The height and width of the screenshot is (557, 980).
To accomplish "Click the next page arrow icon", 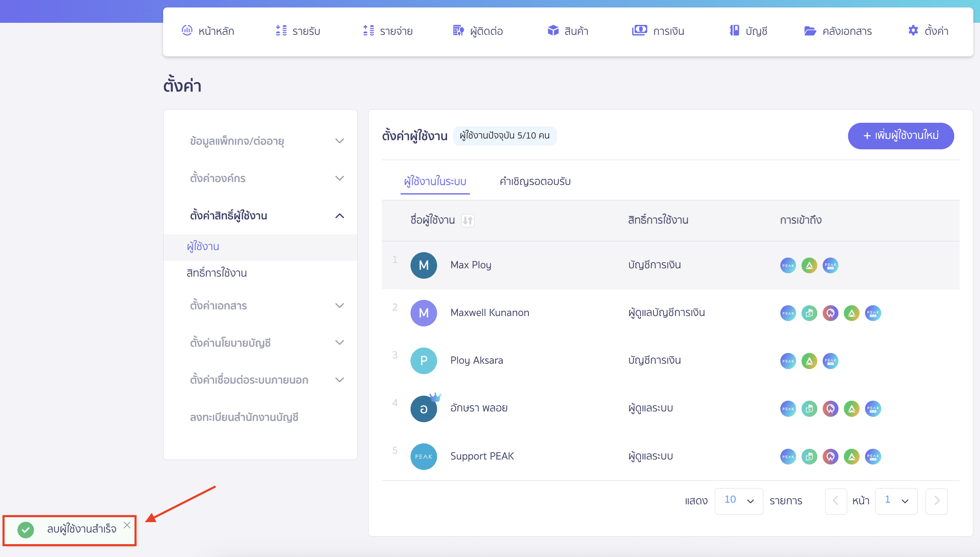I will (937, 501).
